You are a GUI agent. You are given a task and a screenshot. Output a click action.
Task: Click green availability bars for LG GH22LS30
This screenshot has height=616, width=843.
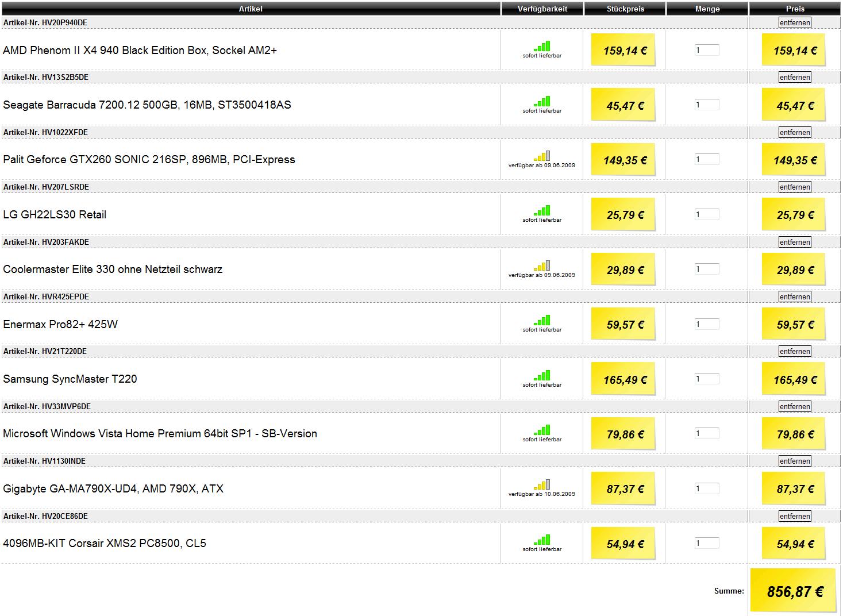pos(542,210)
